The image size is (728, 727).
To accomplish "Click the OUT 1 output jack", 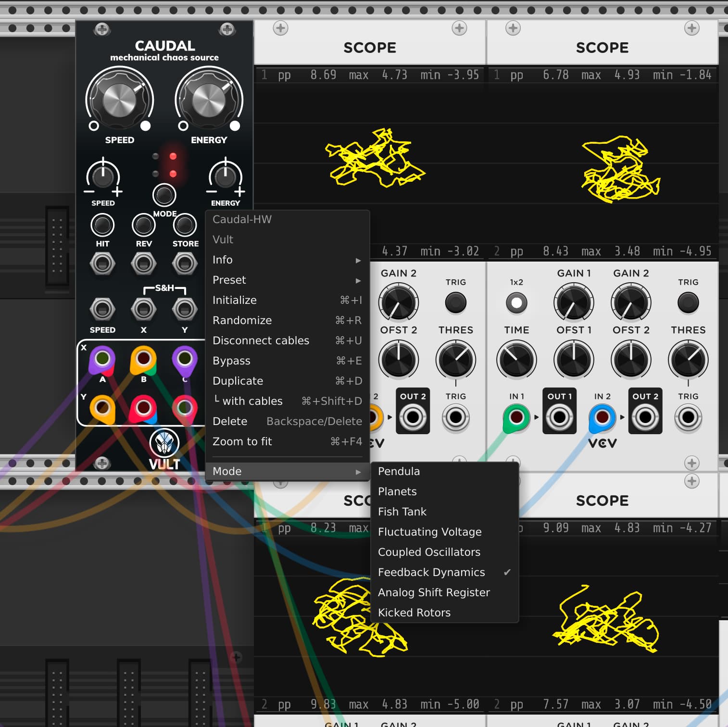I will 559,417.
